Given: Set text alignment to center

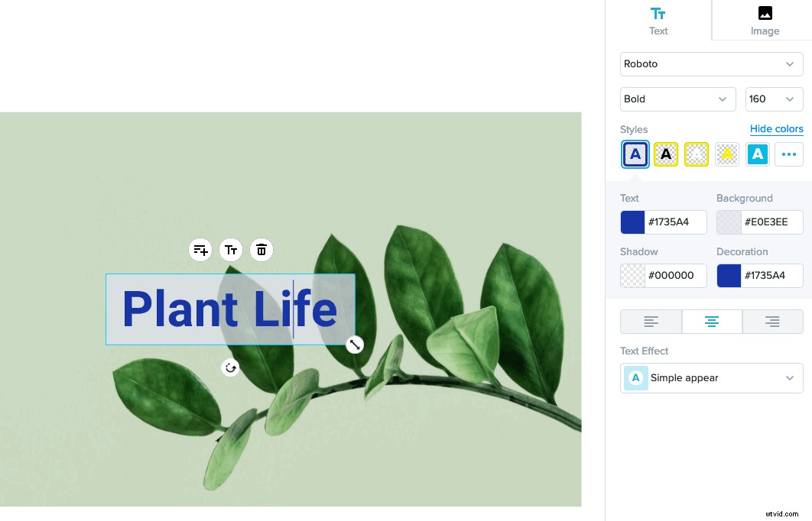Looking at the screenshot, I should [x=712, y=322].
